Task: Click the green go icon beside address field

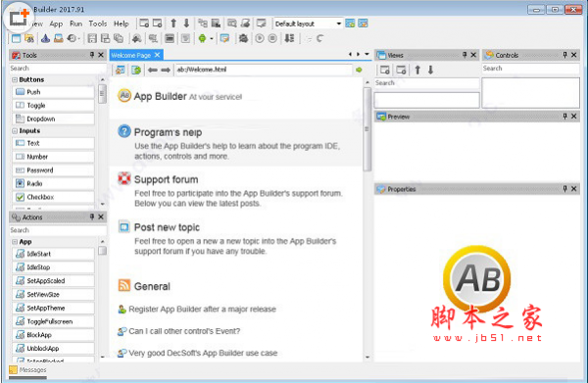Action: tap(359, 70)
